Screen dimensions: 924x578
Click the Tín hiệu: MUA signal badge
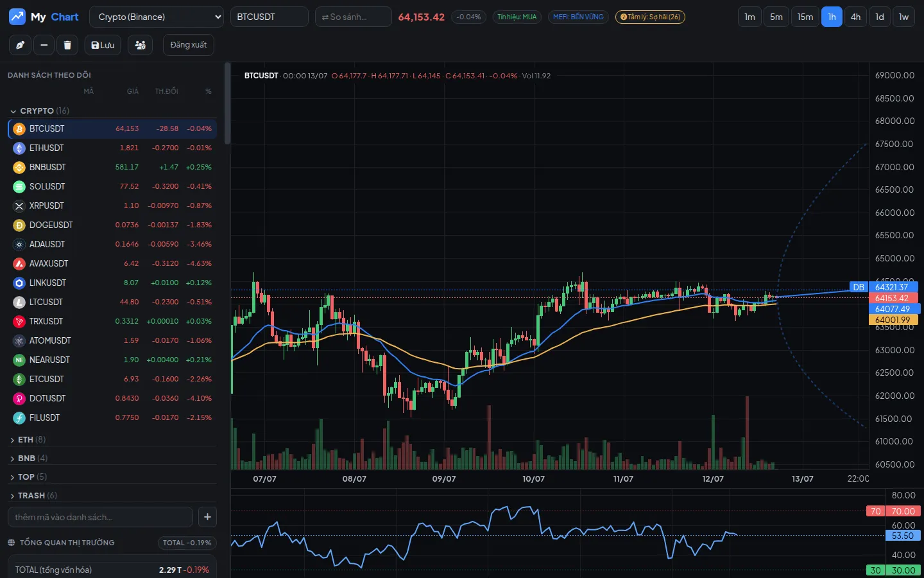click(x=517, y=17)
